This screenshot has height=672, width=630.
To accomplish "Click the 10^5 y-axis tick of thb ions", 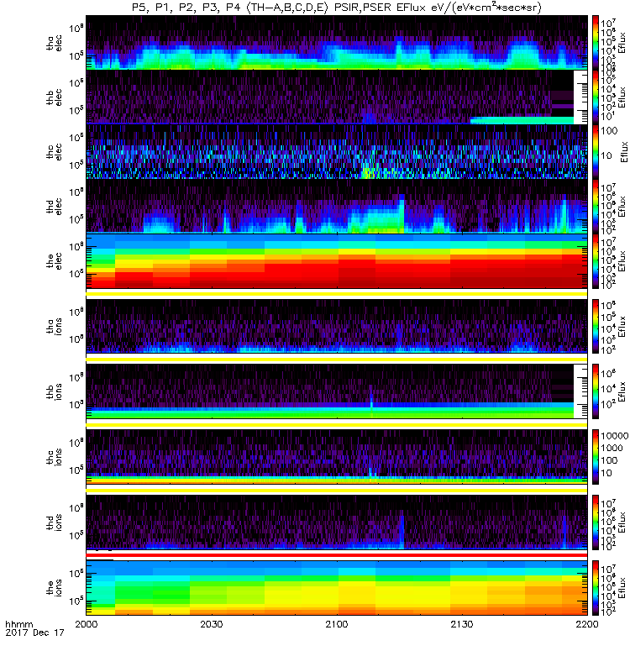I will 76,404.
